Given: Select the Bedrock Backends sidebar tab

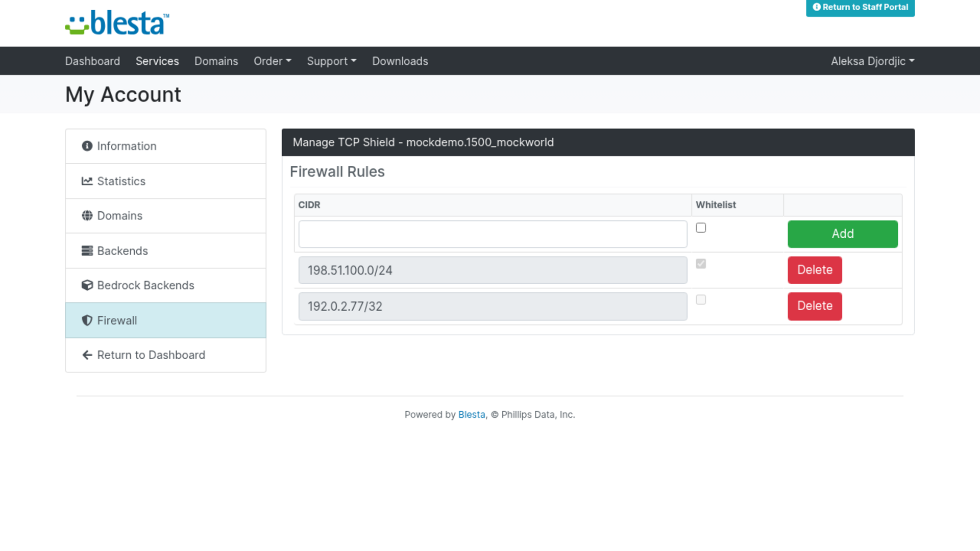Looking at the screenshot, I should coord(166,286).
